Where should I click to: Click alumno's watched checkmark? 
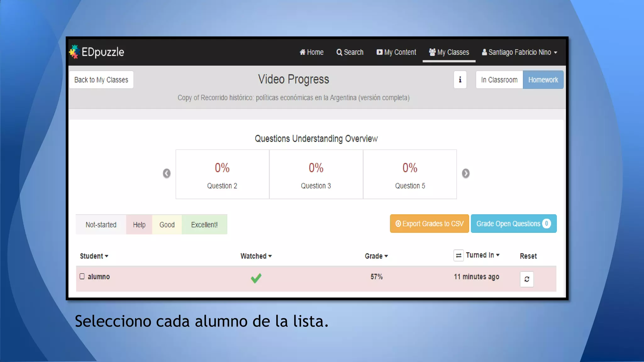coord(256,278)
